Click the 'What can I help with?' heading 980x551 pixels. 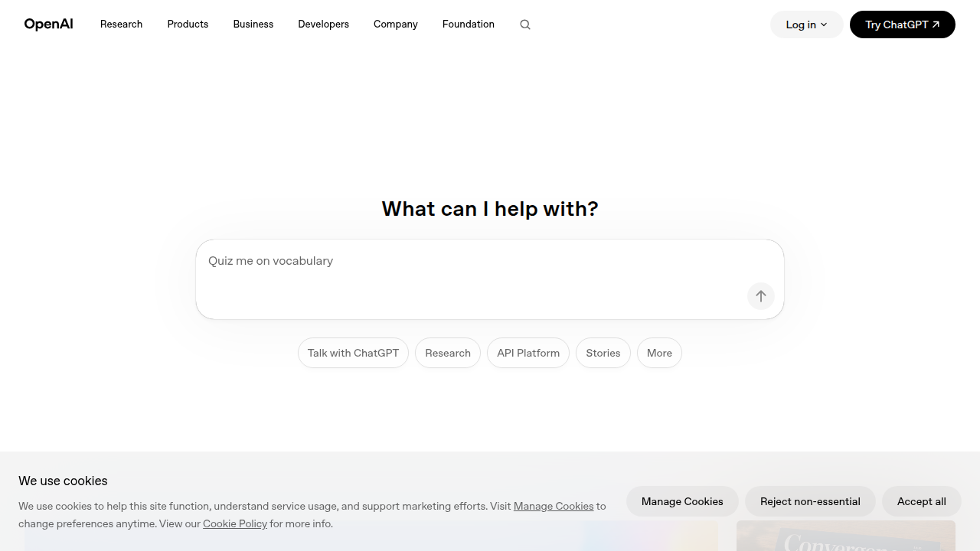click(490, 208)
